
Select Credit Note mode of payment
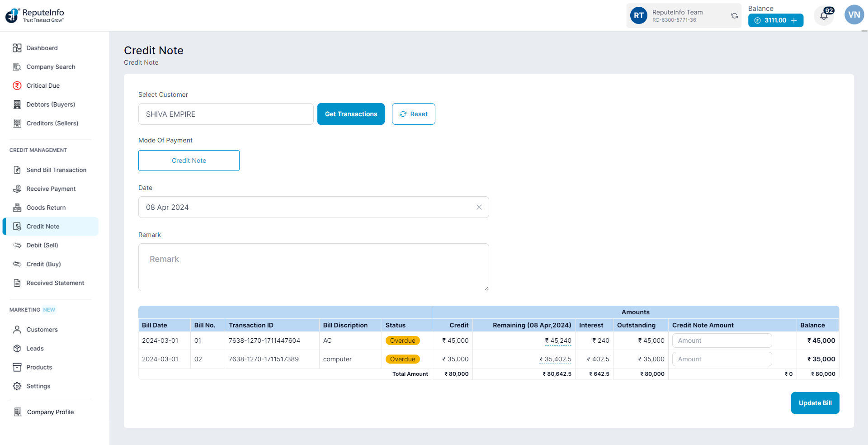coord(189,161)
